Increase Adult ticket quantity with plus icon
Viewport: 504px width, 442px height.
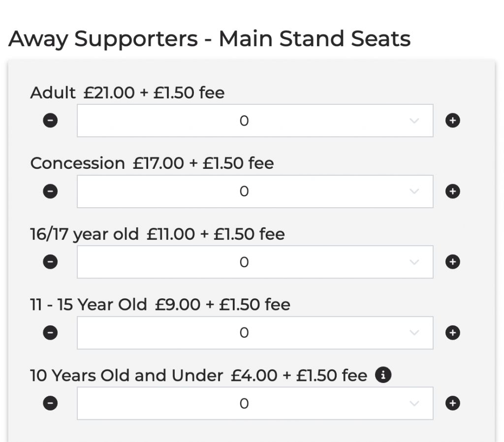(452, 121)
